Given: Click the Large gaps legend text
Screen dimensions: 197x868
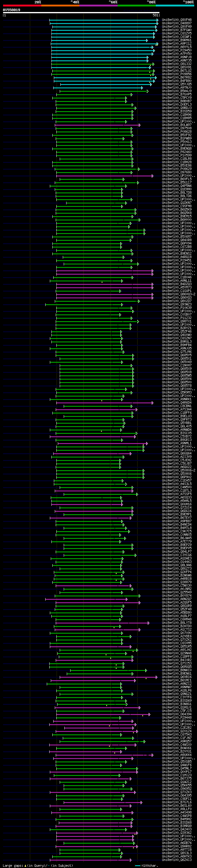Looking at the screenshot, I should click(x=38, y=866).
